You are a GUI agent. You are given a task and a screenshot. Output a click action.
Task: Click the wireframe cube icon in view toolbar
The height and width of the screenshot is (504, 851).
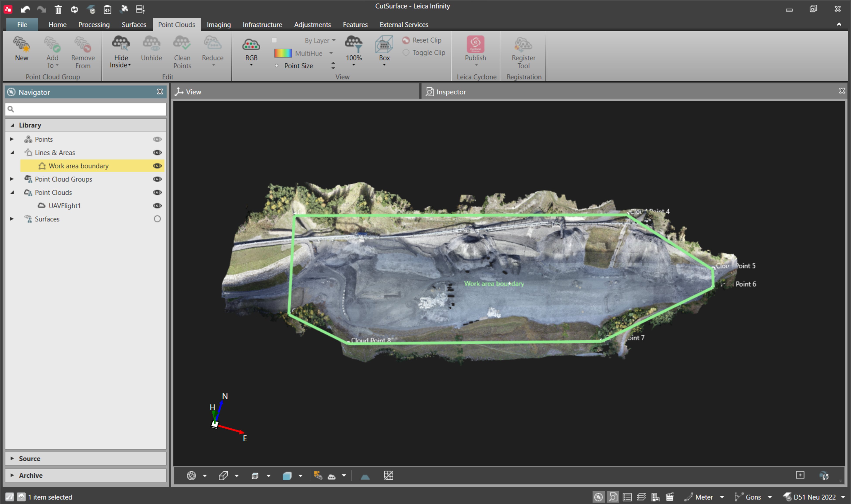coord(255,476)
